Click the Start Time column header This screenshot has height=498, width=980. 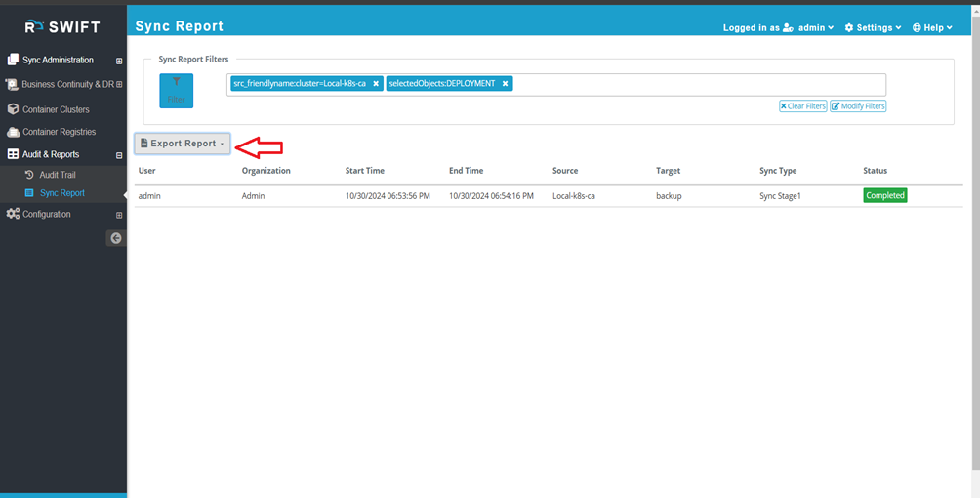(x=365, y=171)
